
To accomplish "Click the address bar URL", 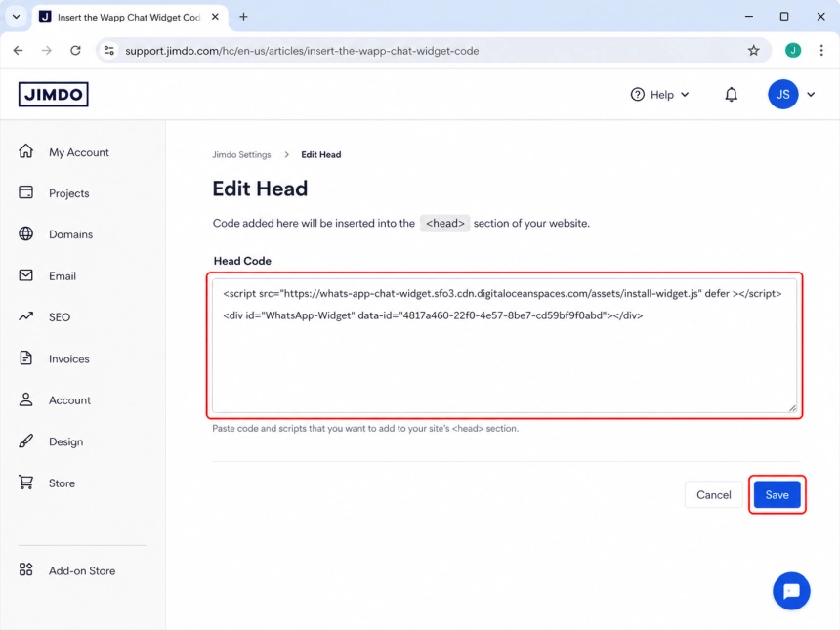I will point(302,51).
